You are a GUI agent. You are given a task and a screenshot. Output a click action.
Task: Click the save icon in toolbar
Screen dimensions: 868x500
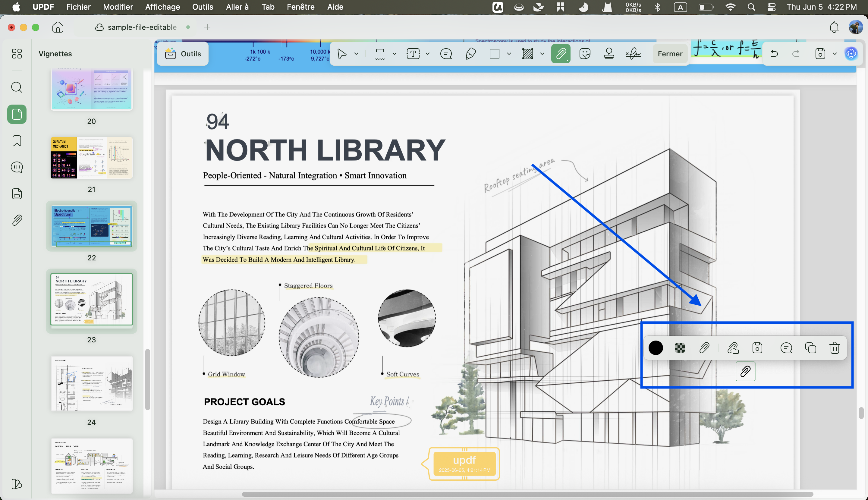820,54
